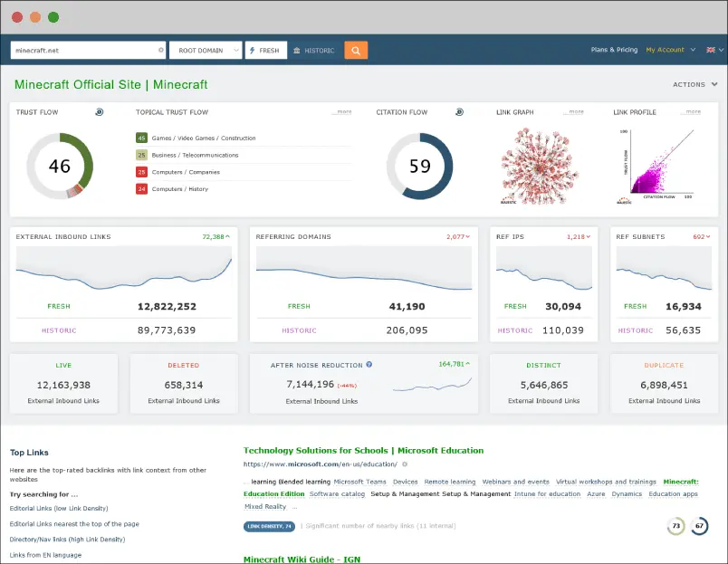Open the My Account menu
728x564 pixels.
[670, 50]
